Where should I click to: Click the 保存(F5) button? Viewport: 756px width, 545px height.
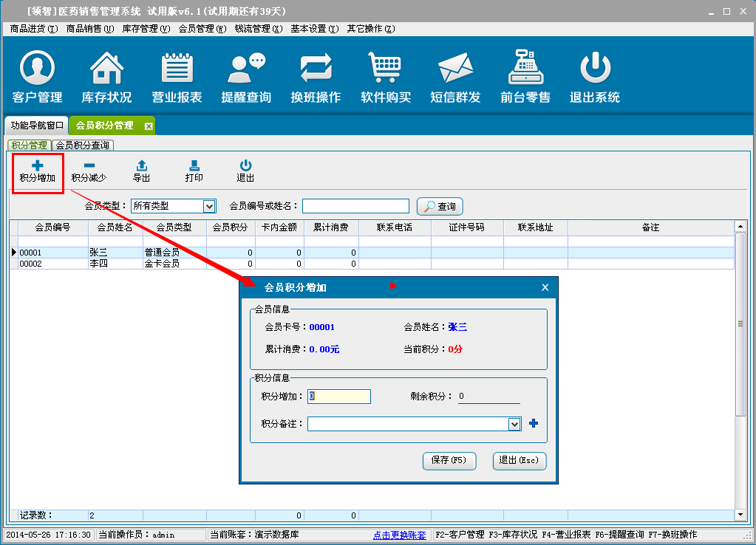(x=449, y=460)
